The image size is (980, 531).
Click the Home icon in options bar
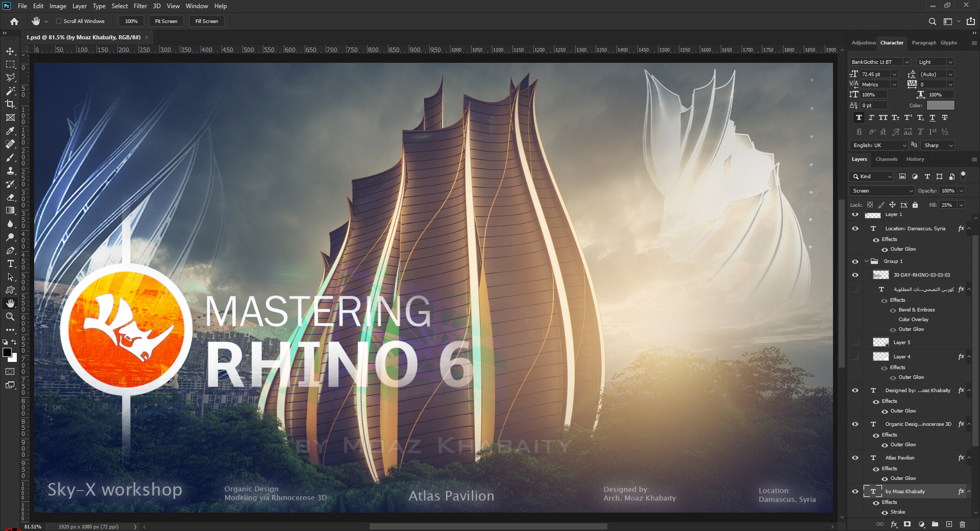14,21
